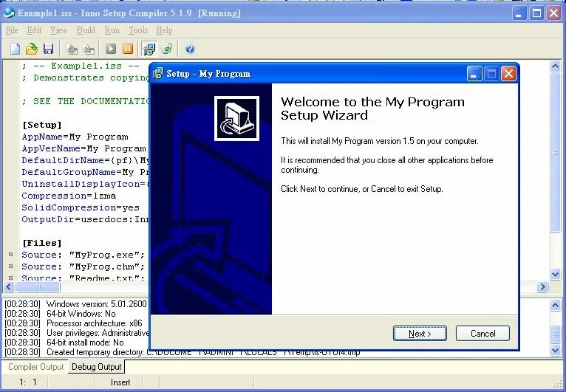Pause execution with orange pause icon
566x392 pixels.
coord(128,49)
